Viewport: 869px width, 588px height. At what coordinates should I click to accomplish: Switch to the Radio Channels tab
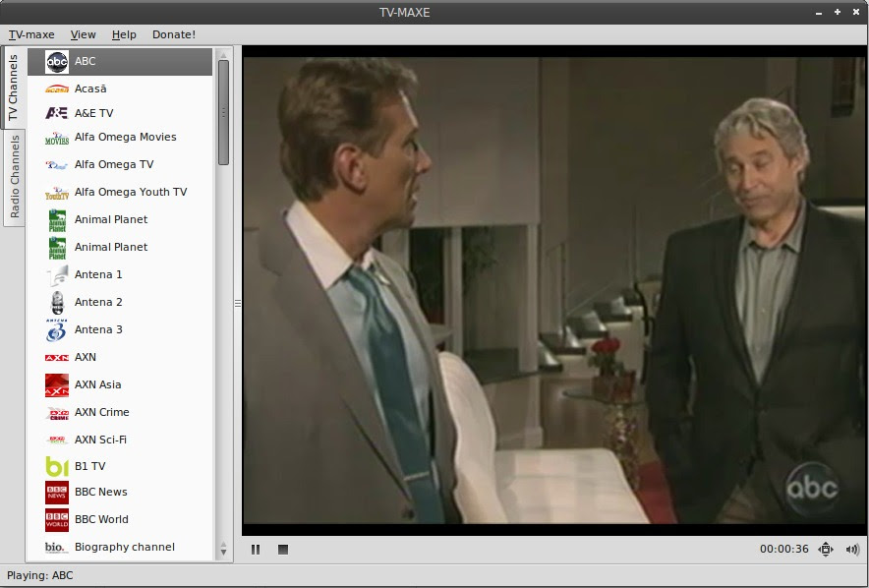(15, 177)
